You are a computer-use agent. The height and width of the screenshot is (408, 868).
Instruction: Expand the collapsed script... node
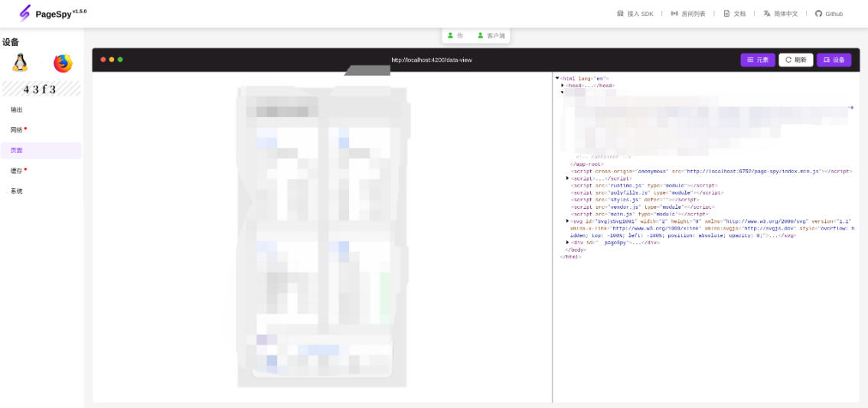pyautogui.click(x=567, y=178)
